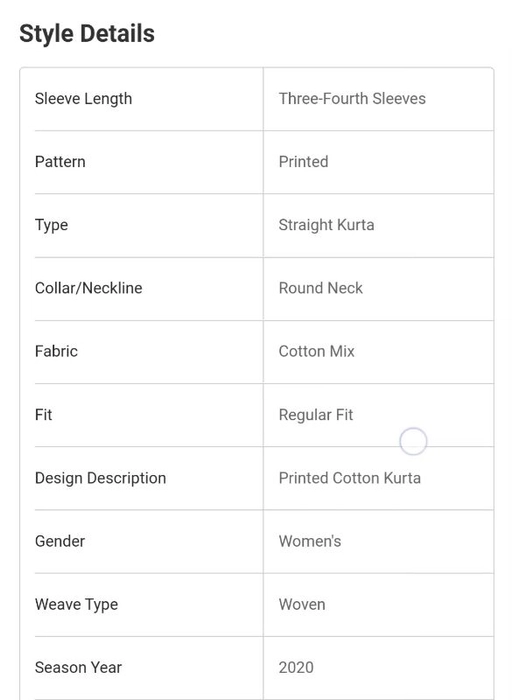The height and width of the screenshot is (700, 512).
Task: Select the Women's gender value
Action: tap(310, 541)
